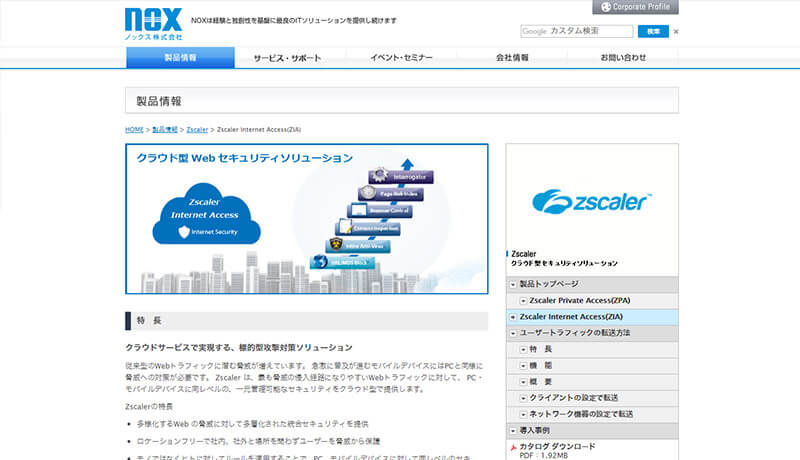Open 製品トップページ in the sidebar
The width and height of the screenshot is (800, 460).
pyautogui.click(x=592, y=284)
